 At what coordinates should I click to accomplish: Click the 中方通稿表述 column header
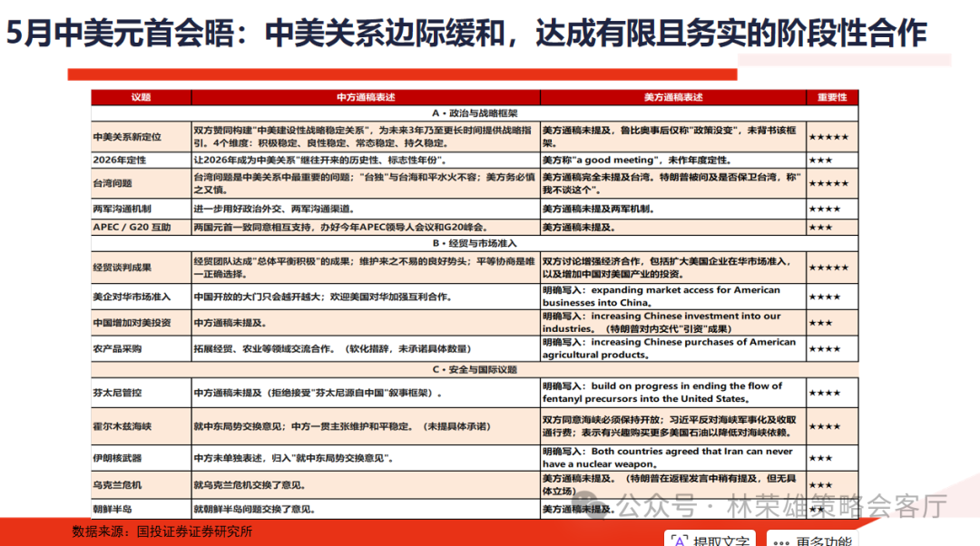(366, 97)
